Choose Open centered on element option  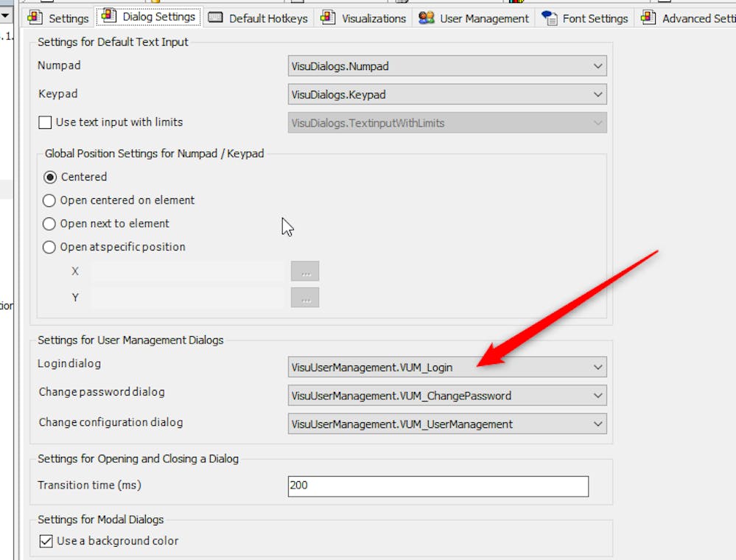49,200
